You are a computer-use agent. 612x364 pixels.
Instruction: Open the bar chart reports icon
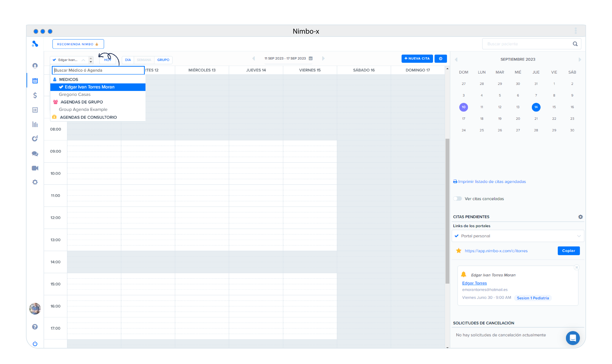click(x=35, y=124)
